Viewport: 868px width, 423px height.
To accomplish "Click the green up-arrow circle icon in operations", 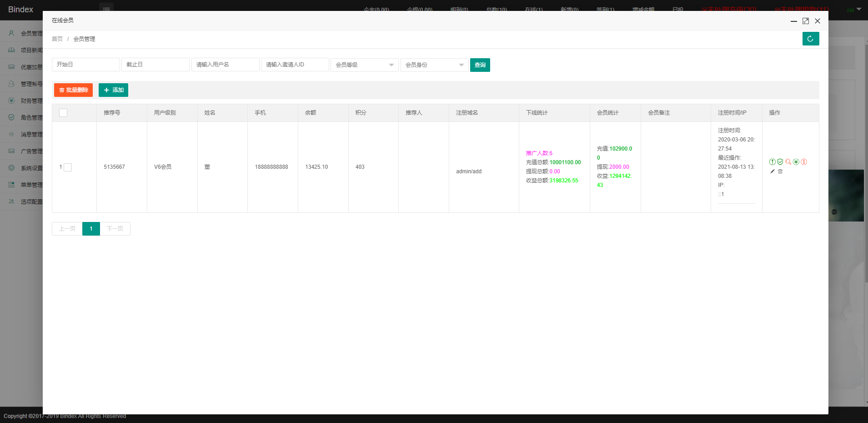I will [x=772, y=162].
